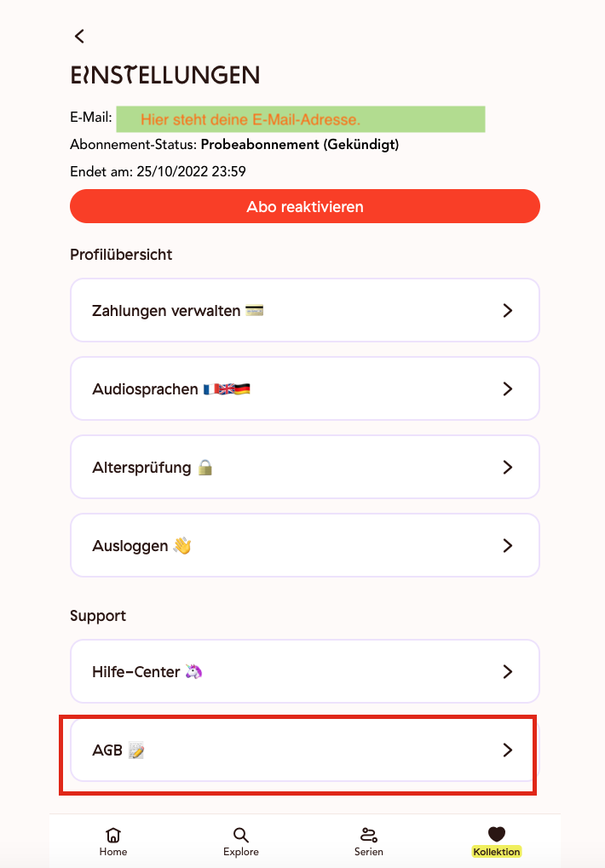Click the Abo reaktivieren button
This screenshot has height=868, width=605.
tap(305, 206)
